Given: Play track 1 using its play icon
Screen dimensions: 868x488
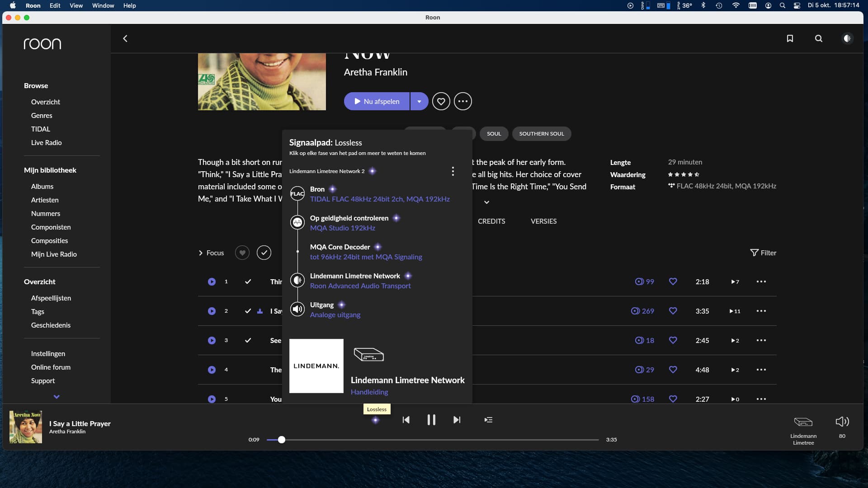Looking at the screenshot, I should pyautogui.click(x=212, y=282).
